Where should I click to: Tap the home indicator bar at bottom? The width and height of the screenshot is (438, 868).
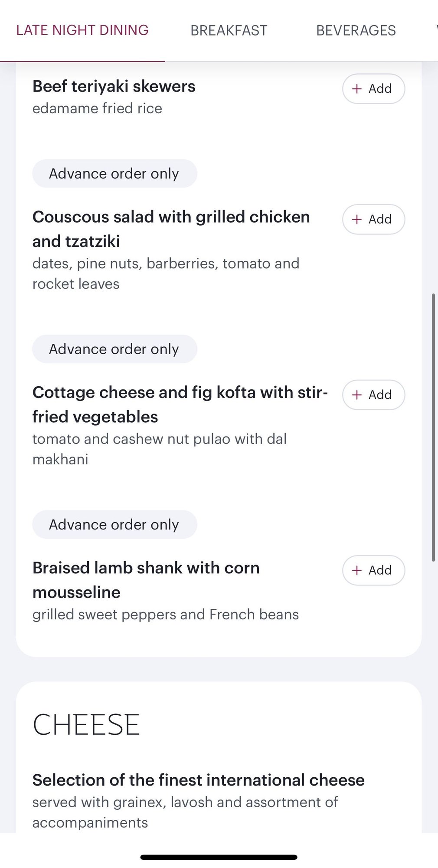pyautogui.click(x=219, y=857)
